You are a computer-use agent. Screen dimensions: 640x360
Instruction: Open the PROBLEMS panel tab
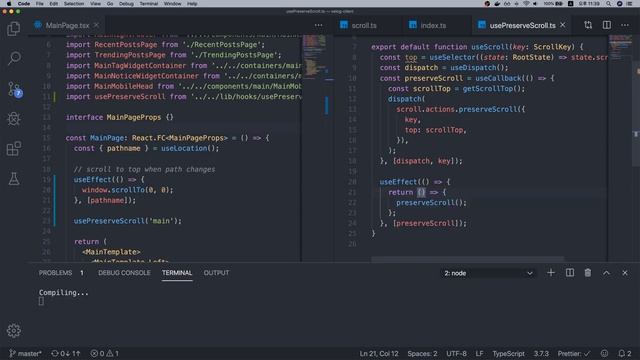[x=56, y=273]
